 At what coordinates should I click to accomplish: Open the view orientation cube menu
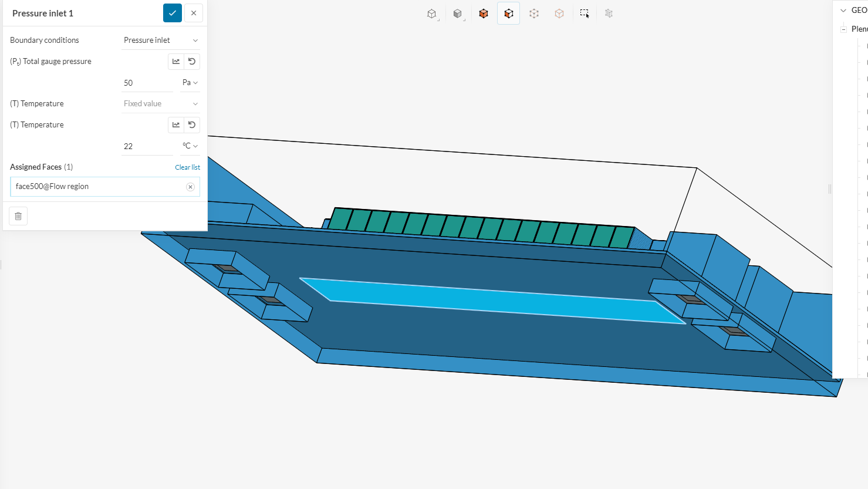pyautogui.click(x=432, y=14)
